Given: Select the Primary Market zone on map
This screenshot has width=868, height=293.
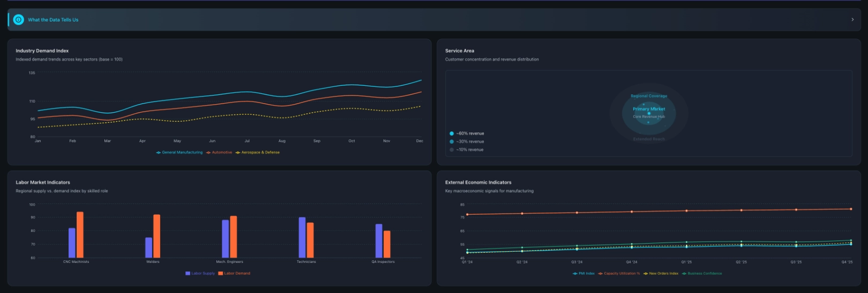Looking at the screenshot, I should (649, 109).
